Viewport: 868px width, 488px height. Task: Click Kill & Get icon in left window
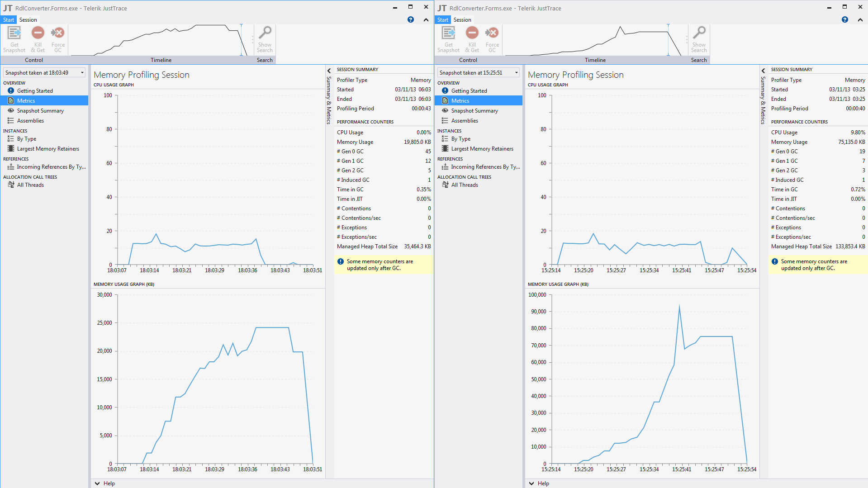[x=38, y=33]
